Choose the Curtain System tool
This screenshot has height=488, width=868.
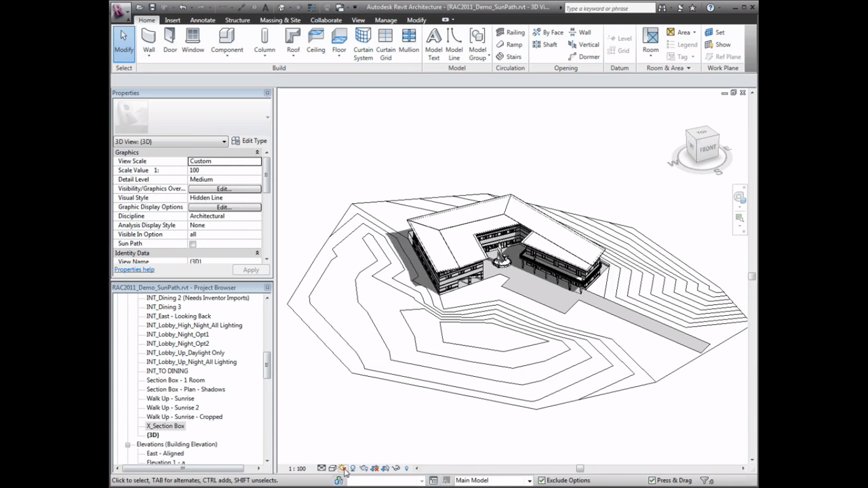pos(363,44)
